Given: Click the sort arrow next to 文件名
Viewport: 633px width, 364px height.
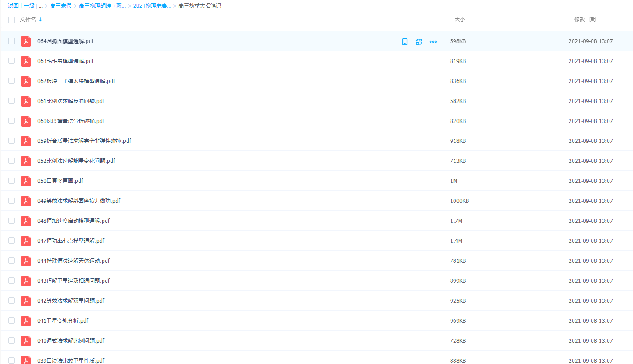Looking at the screenshot, I should 40,20.
